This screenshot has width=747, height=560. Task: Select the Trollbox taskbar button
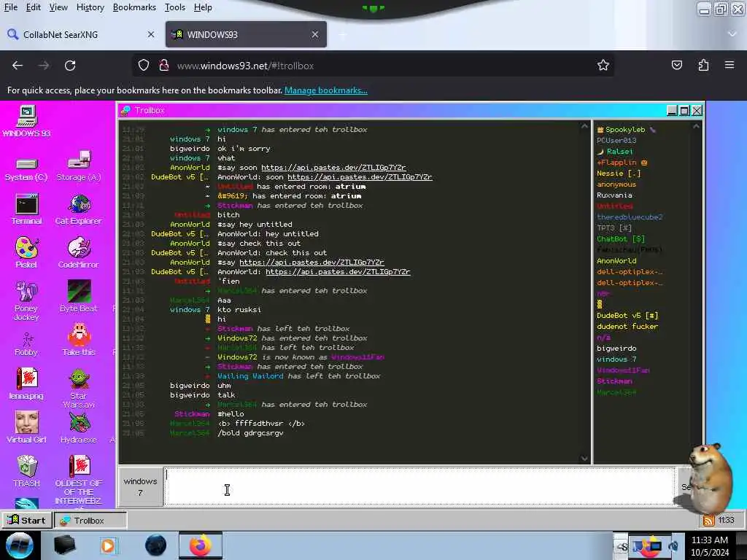(90, 520)
